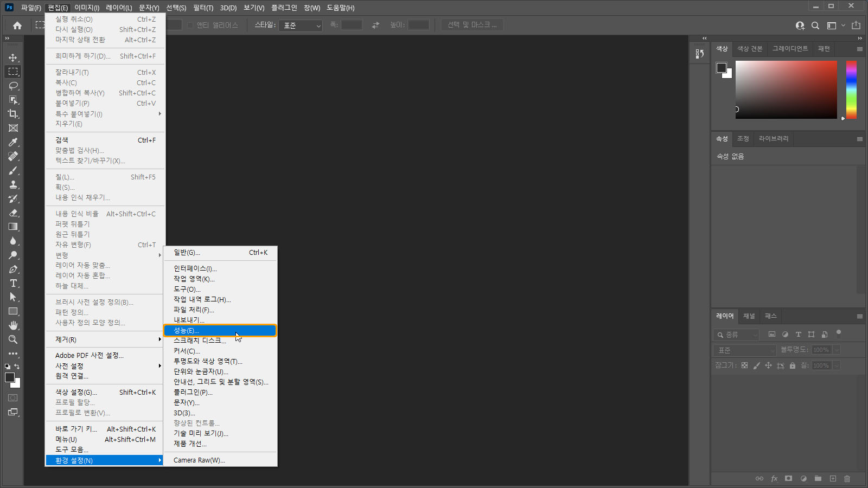868x488 pixels.
Task: Open the search magnifier at top right
Action: pos(815,25)
